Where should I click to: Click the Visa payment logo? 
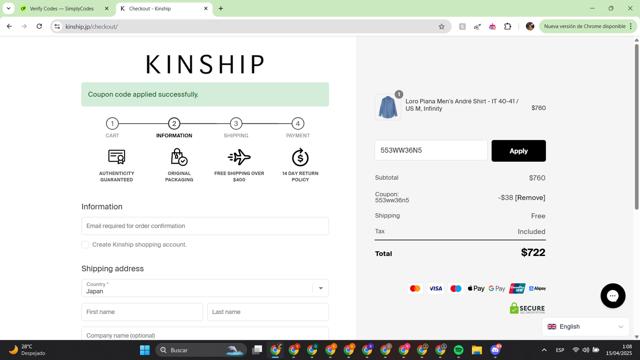tap(436, 289)
